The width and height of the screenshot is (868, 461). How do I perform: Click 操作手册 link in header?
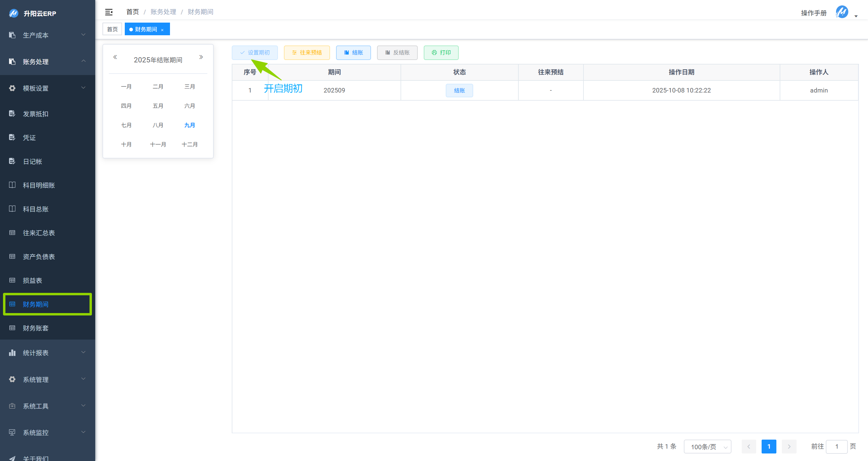[x=813, y=13]
